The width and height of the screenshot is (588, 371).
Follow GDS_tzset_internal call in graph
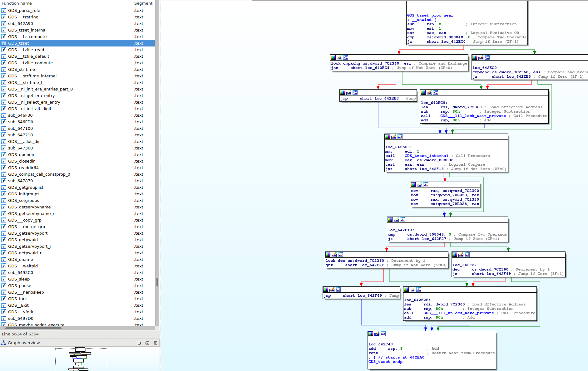pyautogui.click(x=426, y=156)
